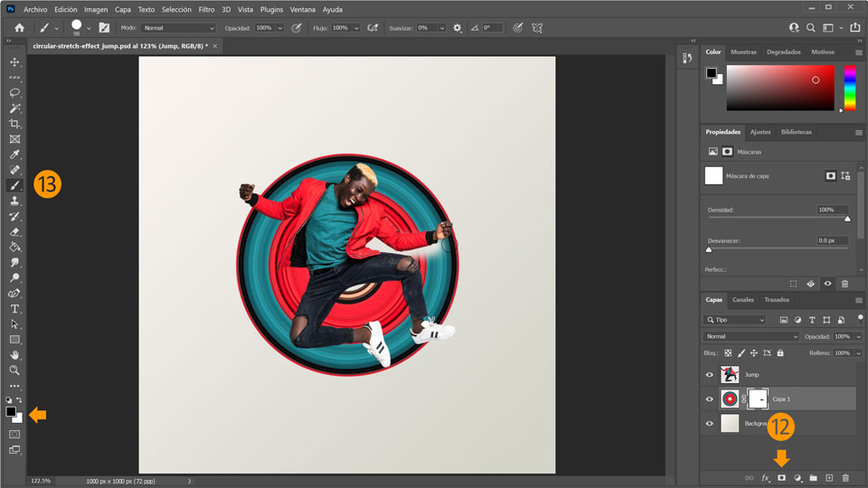Delete layer trash icon in Layers panel
This screenshot has width=868, height=488.
click(x=845, y=478)
